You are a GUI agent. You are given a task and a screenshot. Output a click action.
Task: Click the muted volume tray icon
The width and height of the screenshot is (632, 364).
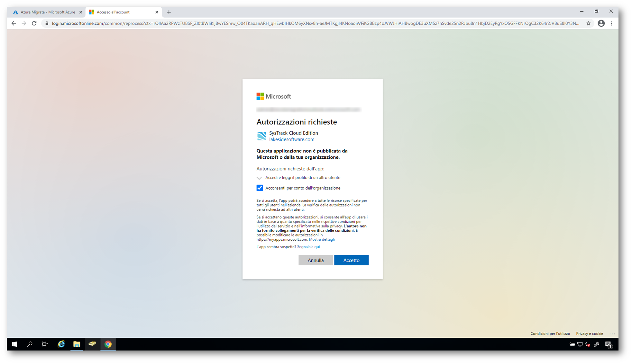pyautogui.click(x=588, y=344)
